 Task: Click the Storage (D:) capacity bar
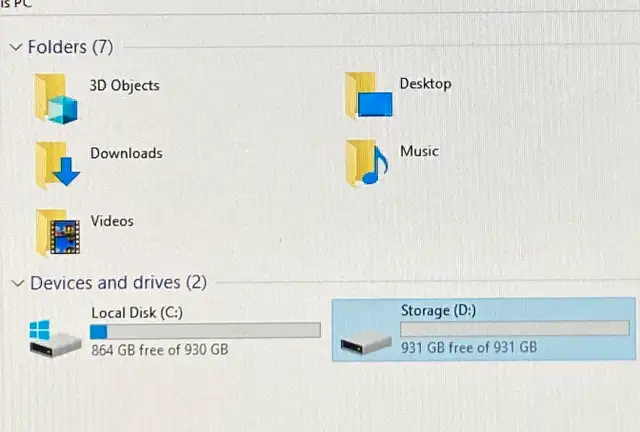pos(515,329)
